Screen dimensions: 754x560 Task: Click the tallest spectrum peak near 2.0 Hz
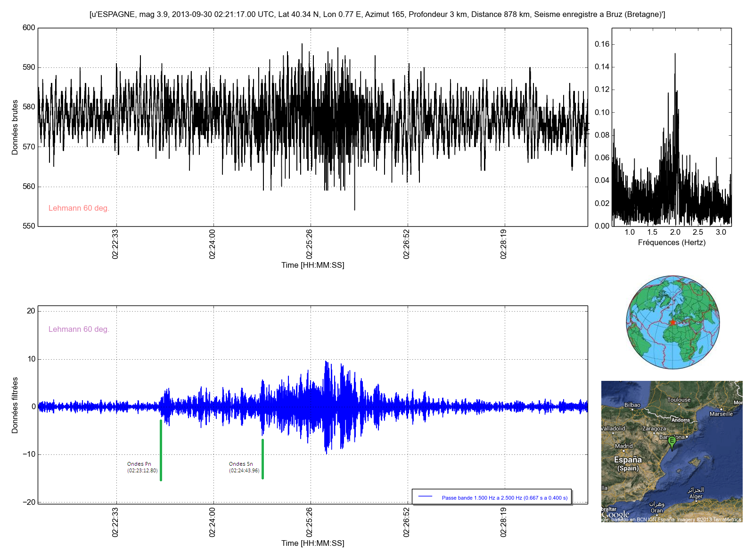675,55
